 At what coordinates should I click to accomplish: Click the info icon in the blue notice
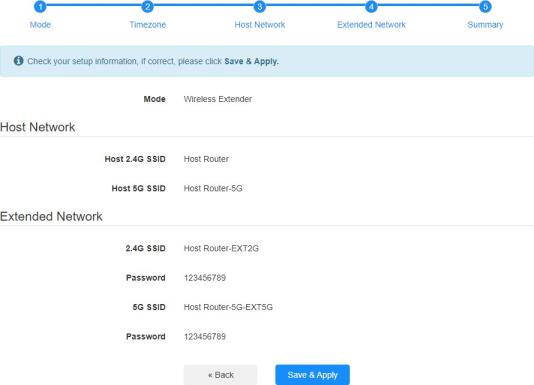tap(18, 61)
